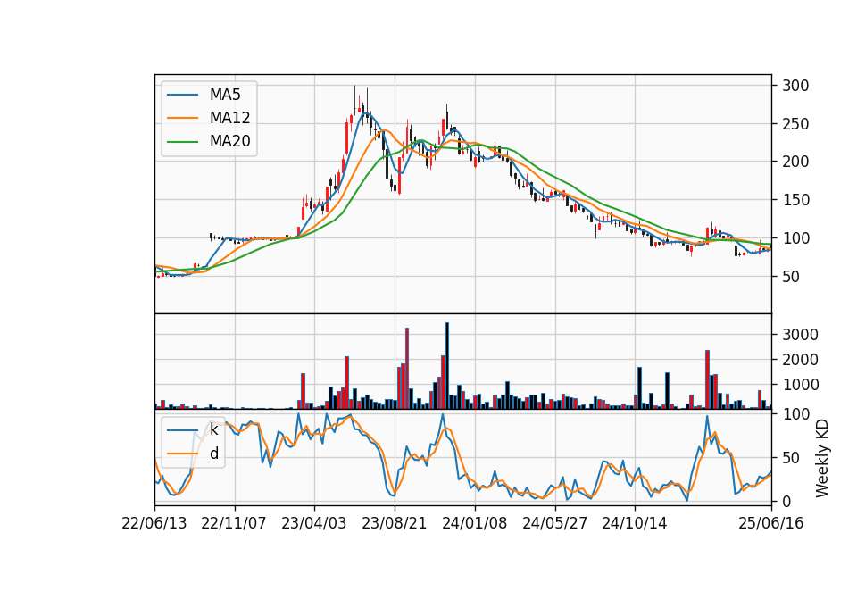The width and height of the screenshot is (857, 616).
Task: Click the x-axis date 24/05/27
Action: 554,523
